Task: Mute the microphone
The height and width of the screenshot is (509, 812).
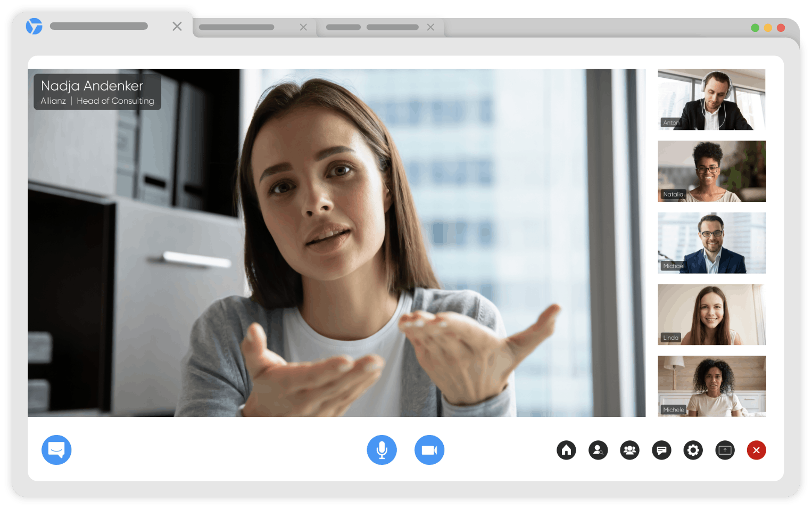Action: click(x=382, y=450)
